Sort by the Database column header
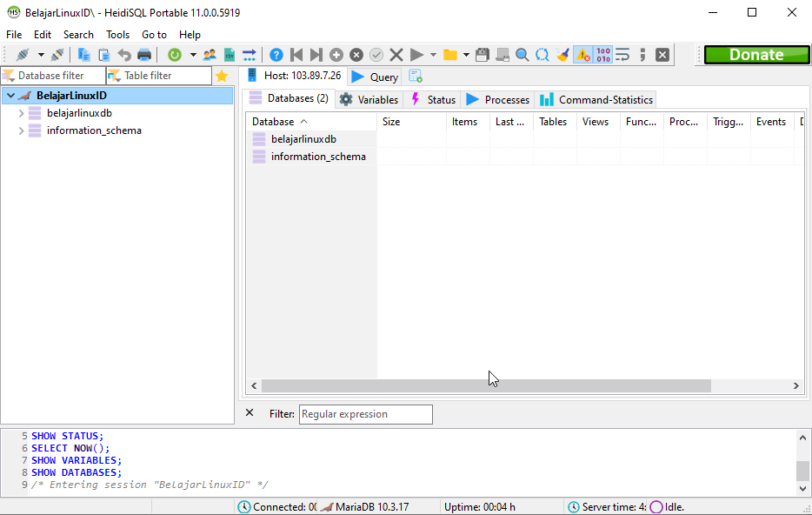 tap(311, 122)
